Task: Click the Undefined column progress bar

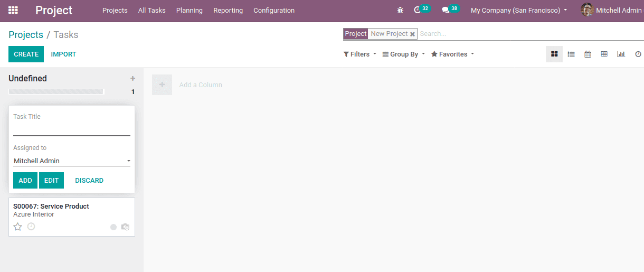Action: [x=56, y=91]
